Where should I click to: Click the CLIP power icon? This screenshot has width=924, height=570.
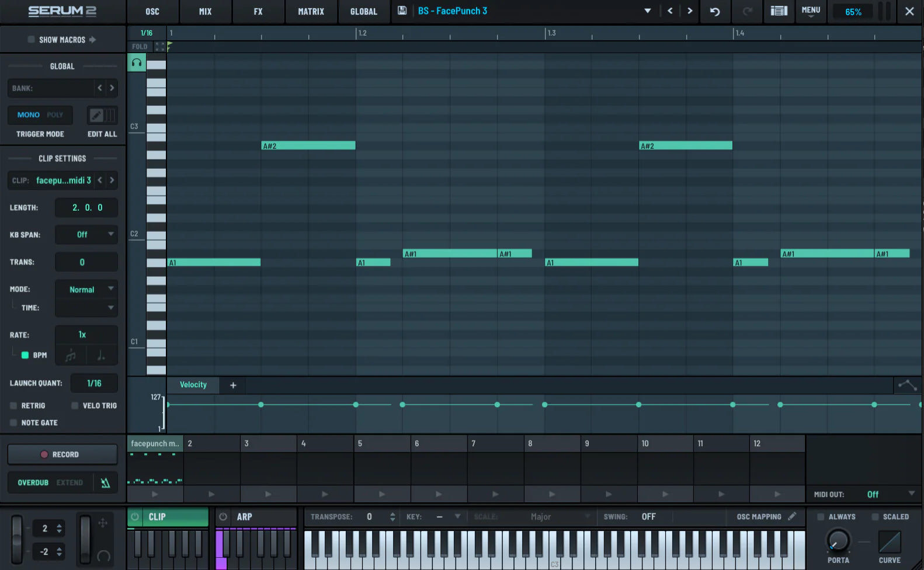pos(135,517)
